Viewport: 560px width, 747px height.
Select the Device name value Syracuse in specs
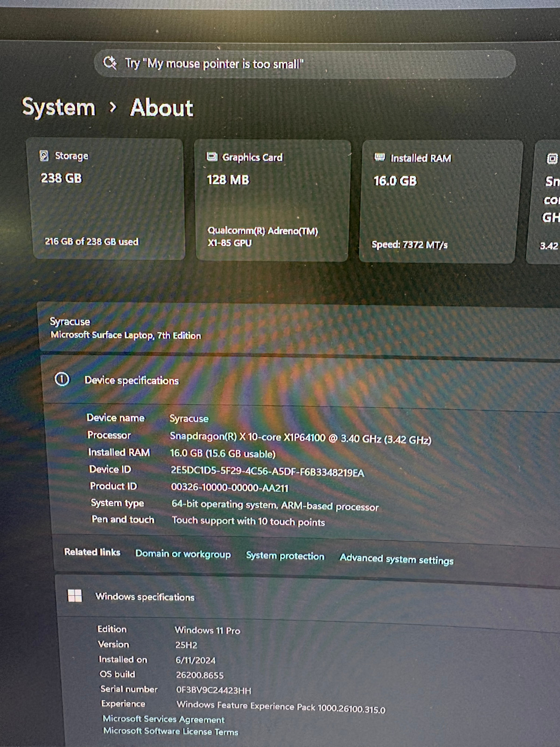click(x=189, y=419)
